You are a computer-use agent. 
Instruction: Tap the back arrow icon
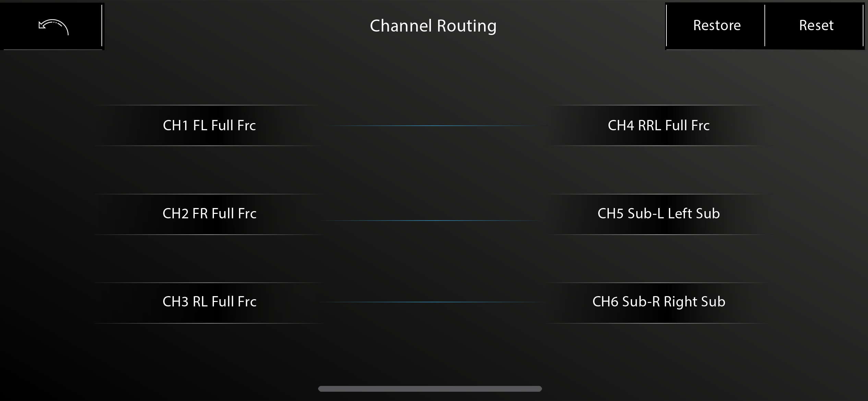click(53, 27)
